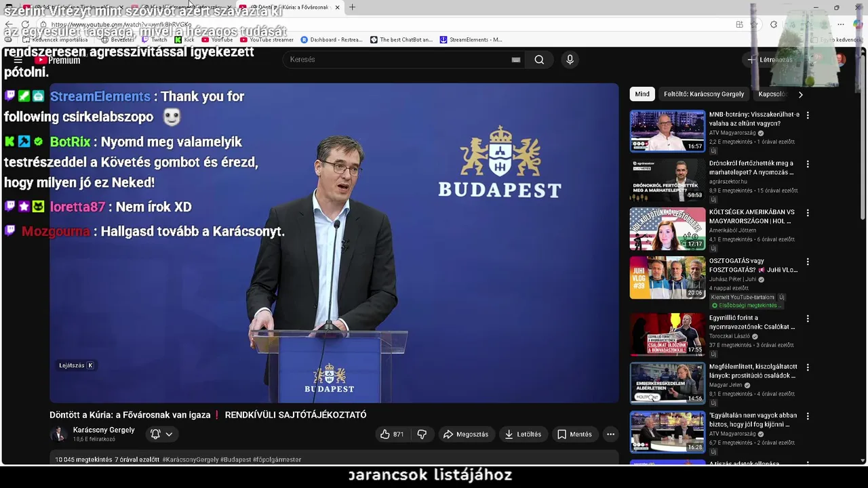Open the Létrehozás create button

click(x=770, y=60)
